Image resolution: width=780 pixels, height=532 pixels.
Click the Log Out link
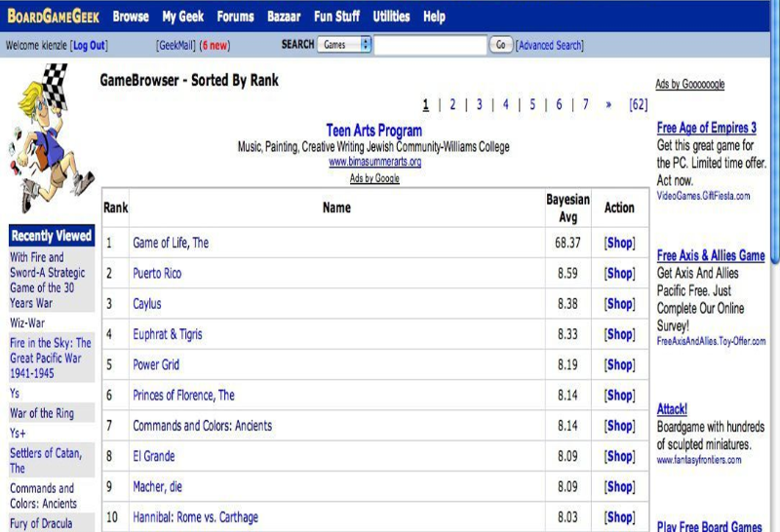tap(89, 45)
